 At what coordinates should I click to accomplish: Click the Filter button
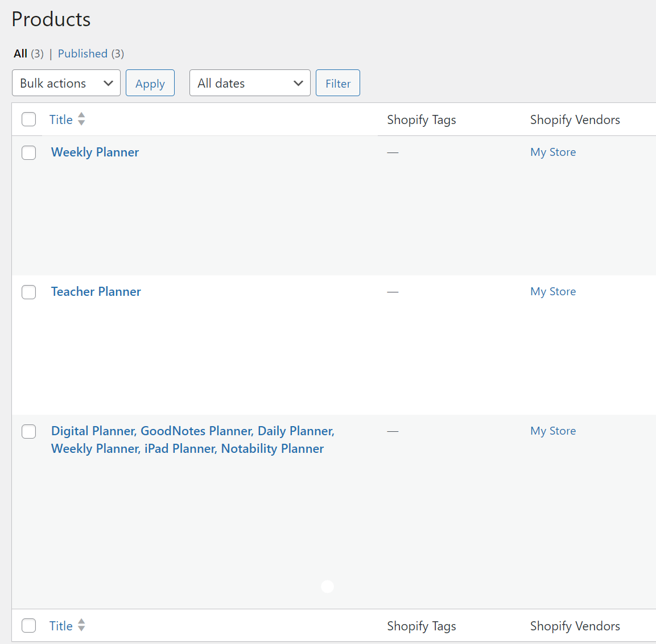(x=337, y=83)
